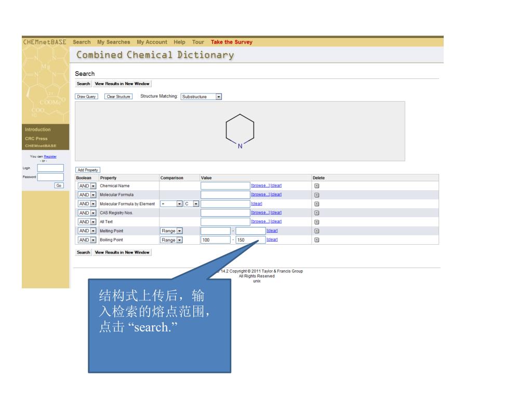Click the Login input field
Viewport: 532px width, 399px height.
(x=50, y=168)
